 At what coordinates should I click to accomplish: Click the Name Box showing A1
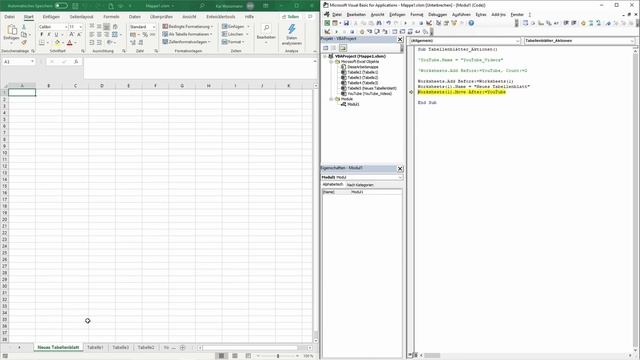pos(18,62)
